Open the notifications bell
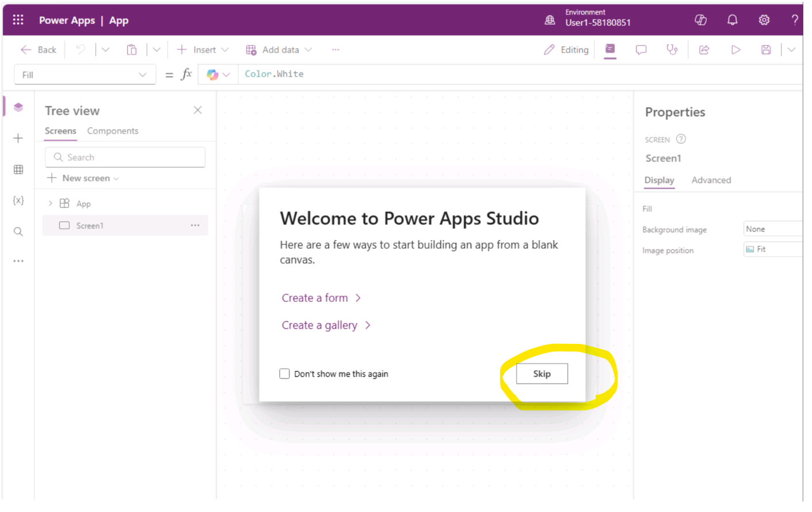812x512 pixels. coord(732,20)
